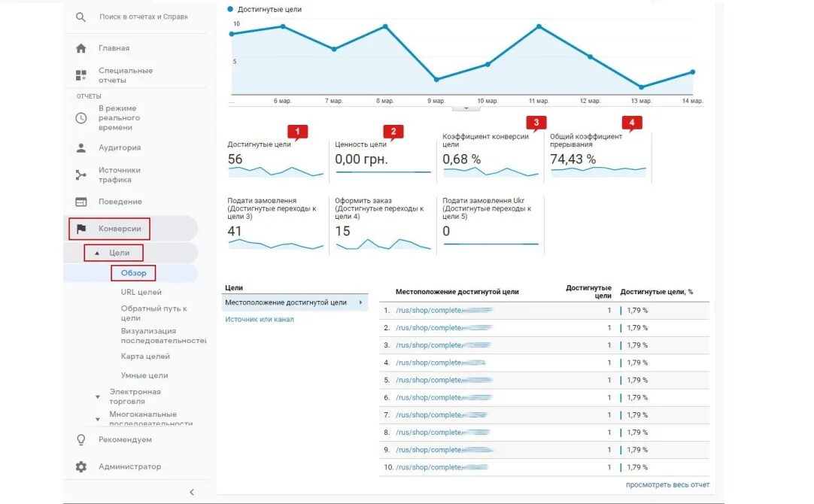This screenshot has height=504, width=814.
Task: Select Ценность цели 0,00 грн. card
Action: click(383, 158)
